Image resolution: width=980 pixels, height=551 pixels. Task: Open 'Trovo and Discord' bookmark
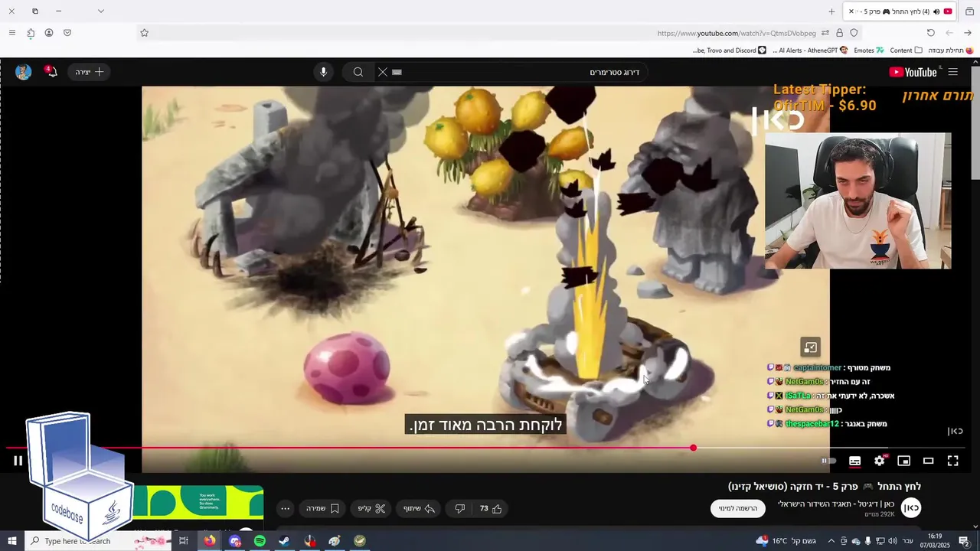[x=729, y=51]
